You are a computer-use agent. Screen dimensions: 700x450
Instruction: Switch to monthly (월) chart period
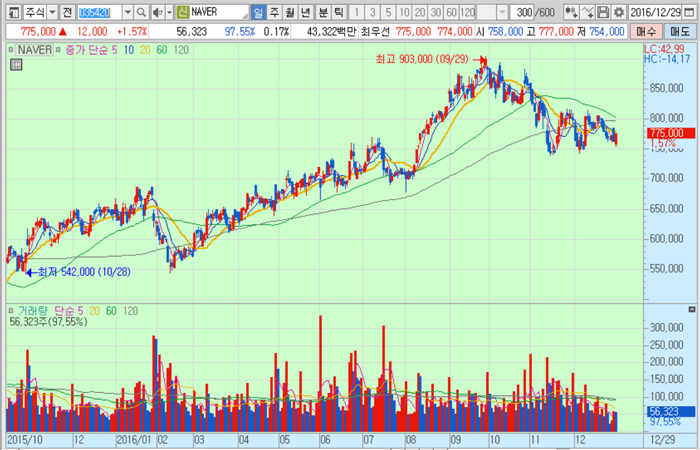[x=290, y=11]
